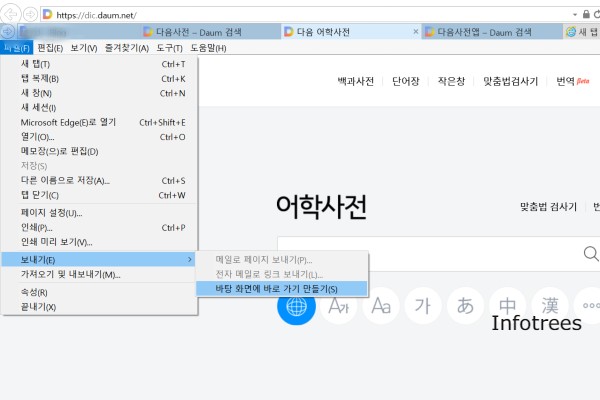The image size is (600, 400).
Task: Choose 열기(O)... menu entry
Action: point(99,137)
